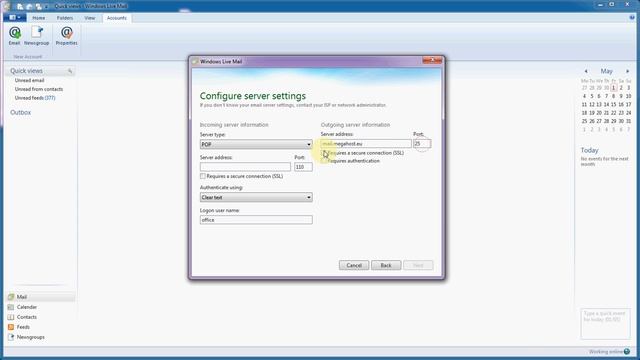Select Unread email quick view
The height and width of the screenshot is (360, 640).
pyautogui.click(x=29, y=80)
